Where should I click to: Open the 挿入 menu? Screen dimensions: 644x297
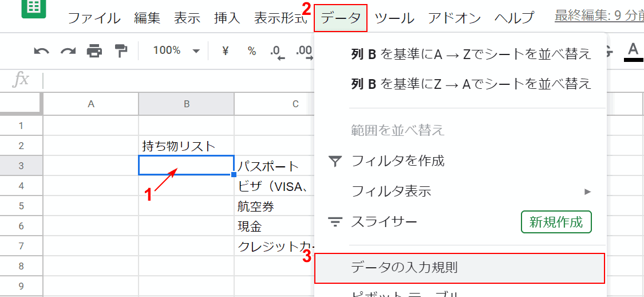tap(227, 18)
